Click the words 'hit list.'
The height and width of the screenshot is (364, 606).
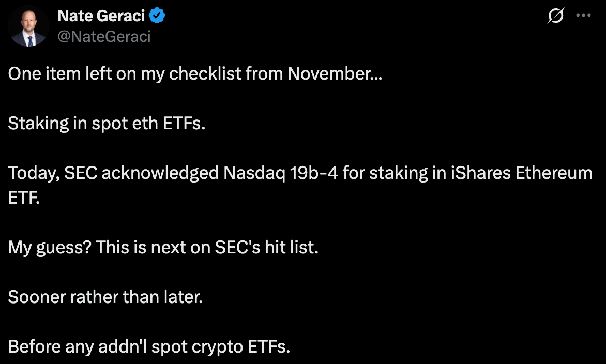point(292,247)
